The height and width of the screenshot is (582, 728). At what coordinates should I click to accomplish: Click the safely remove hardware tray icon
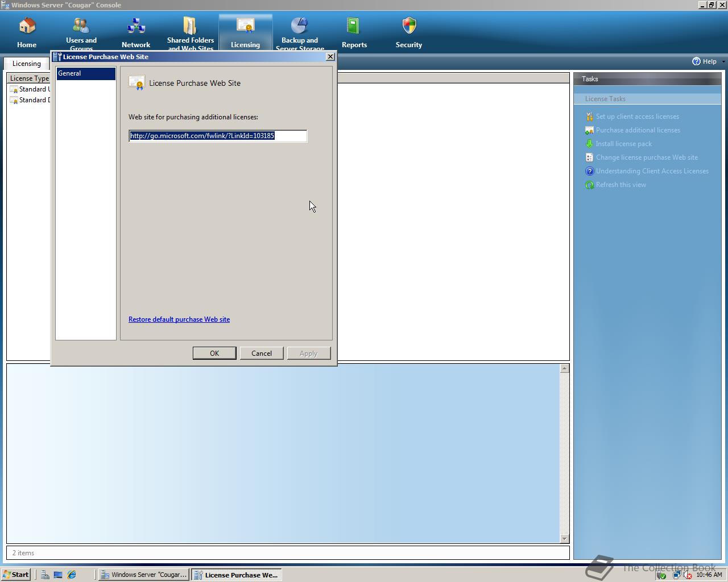661,575
